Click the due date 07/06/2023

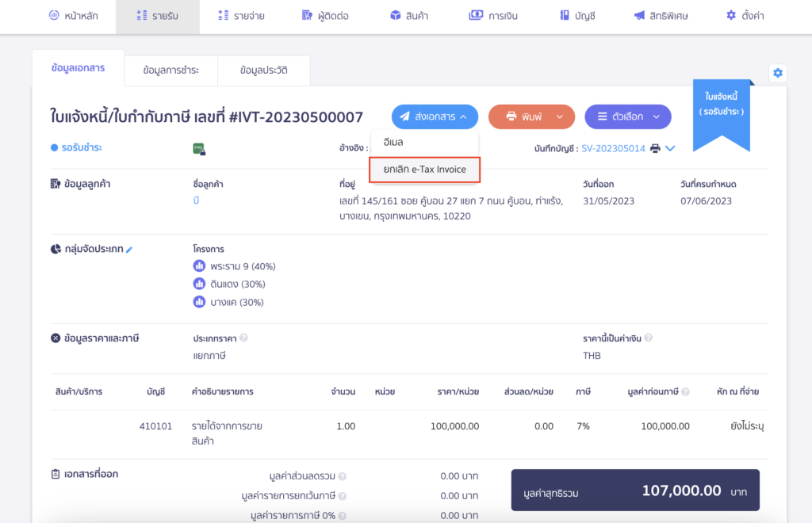pyautogui.click(x=706, y=201)
